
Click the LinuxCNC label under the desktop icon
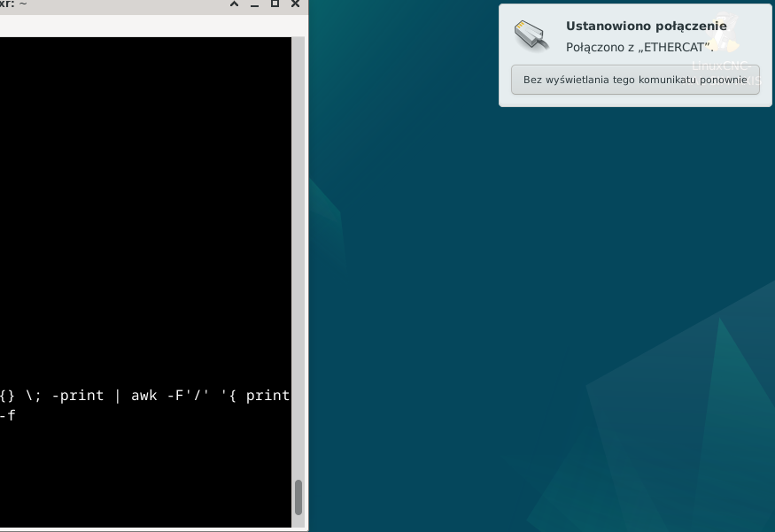point(721,66)
